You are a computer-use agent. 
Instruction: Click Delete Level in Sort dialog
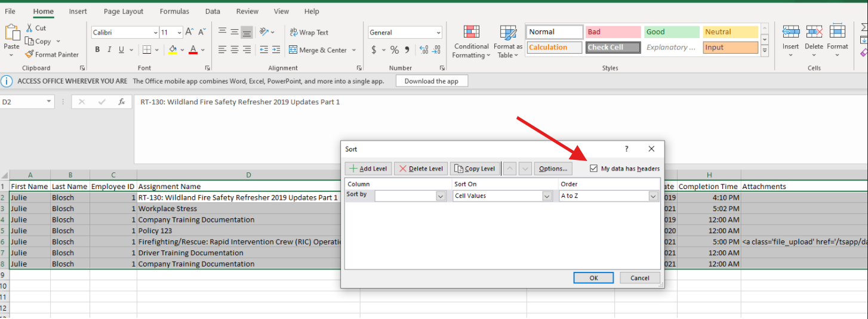pos(421,169)
